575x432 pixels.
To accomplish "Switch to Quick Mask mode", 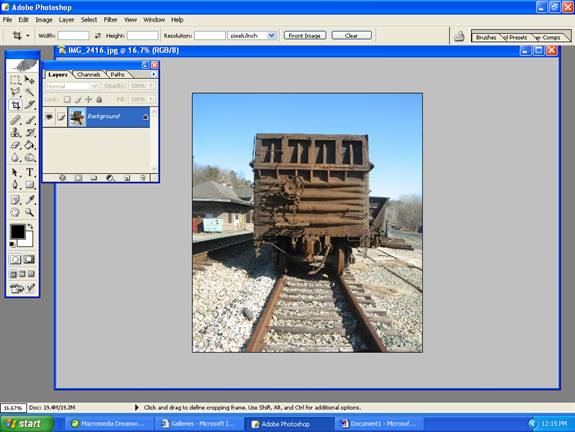I will click(29, 259).
